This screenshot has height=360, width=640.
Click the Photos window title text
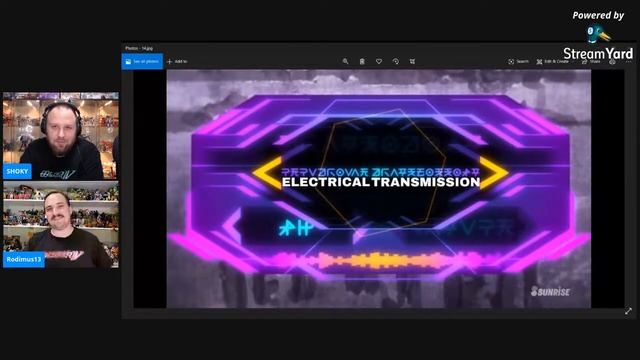pyautogui.click(x=139, y=48)
